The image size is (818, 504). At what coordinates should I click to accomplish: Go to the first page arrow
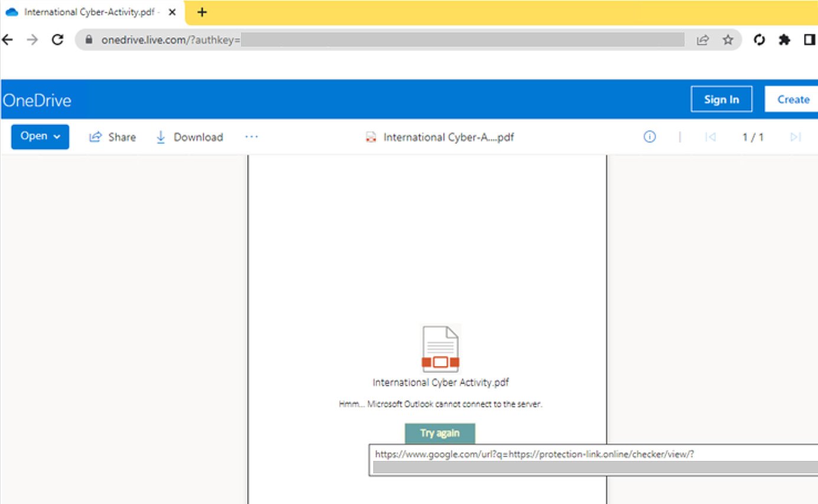click(x=711, y=137)
